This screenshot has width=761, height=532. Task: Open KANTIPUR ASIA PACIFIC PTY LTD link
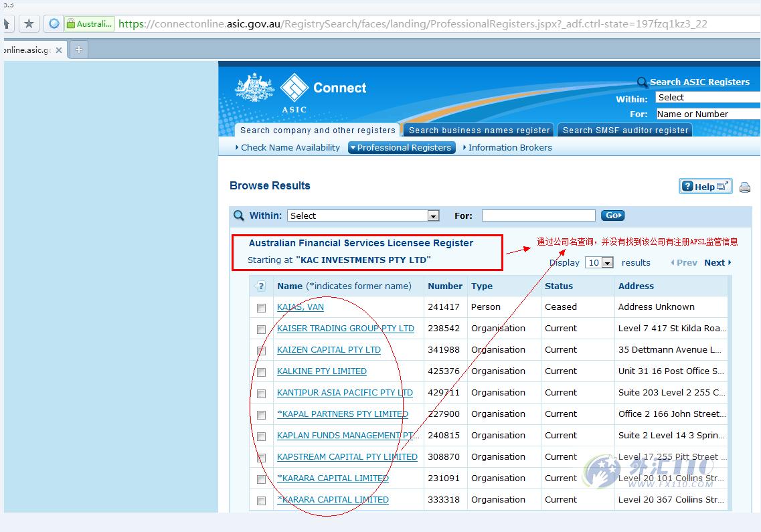[x=345, y=392]
